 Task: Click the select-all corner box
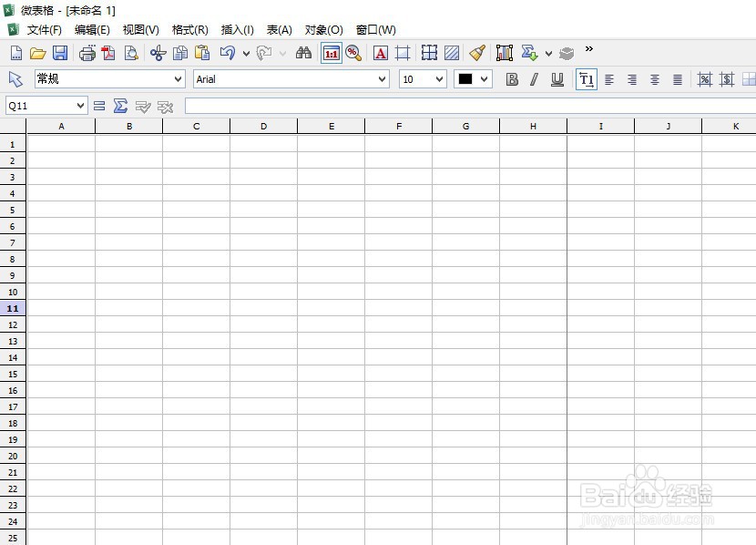coord(13,126)
